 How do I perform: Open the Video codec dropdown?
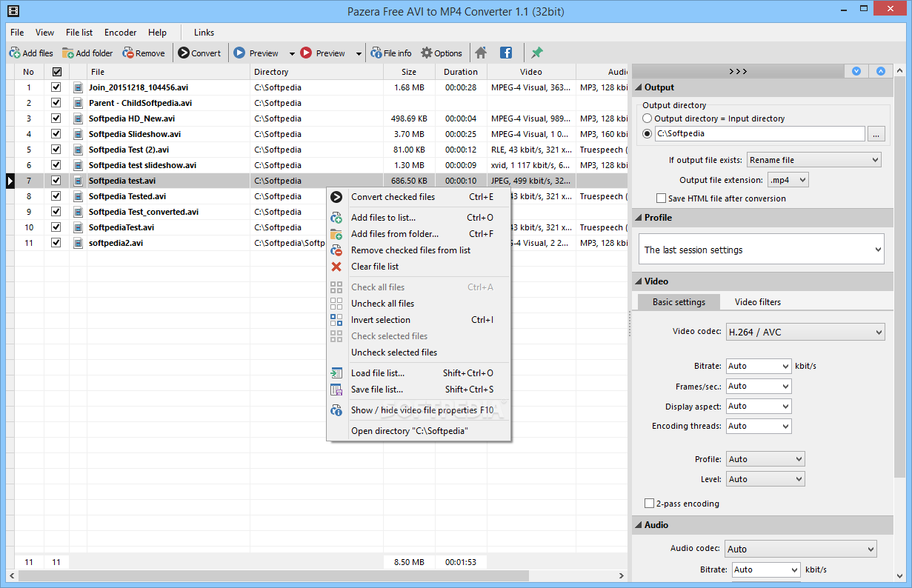click(805, 332)
